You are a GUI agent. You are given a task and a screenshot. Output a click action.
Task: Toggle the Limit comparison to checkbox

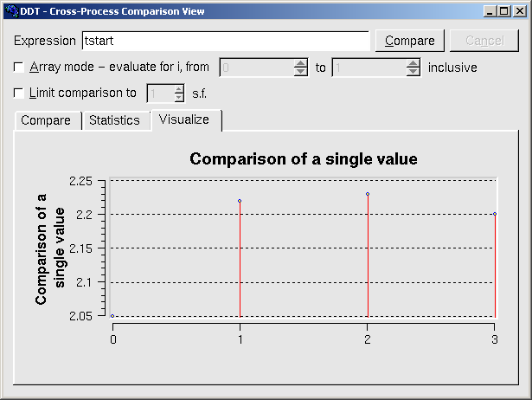19,93
